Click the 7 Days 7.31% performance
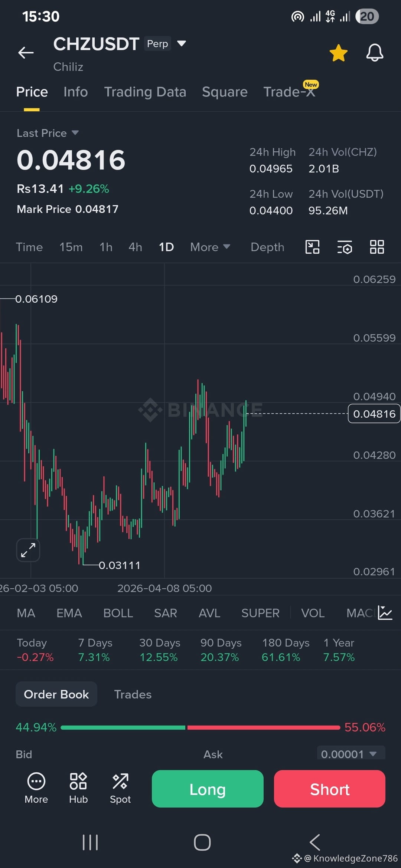This screenshot has height=868, width=401. pyautogui.click(x=95, y=650)
